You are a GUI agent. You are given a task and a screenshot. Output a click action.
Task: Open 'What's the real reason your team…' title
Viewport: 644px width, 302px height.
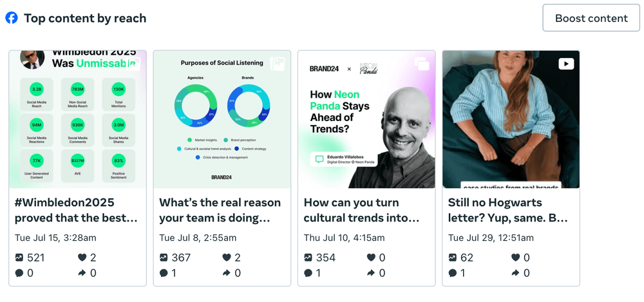coord(220,210)
